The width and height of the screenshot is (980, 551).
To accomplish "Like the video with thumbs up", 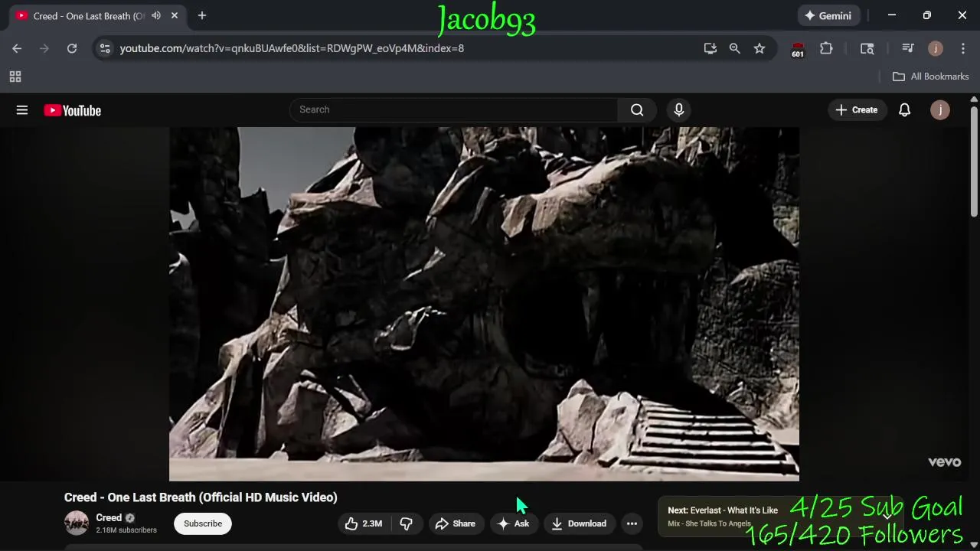I will click(x=364, y=523).
